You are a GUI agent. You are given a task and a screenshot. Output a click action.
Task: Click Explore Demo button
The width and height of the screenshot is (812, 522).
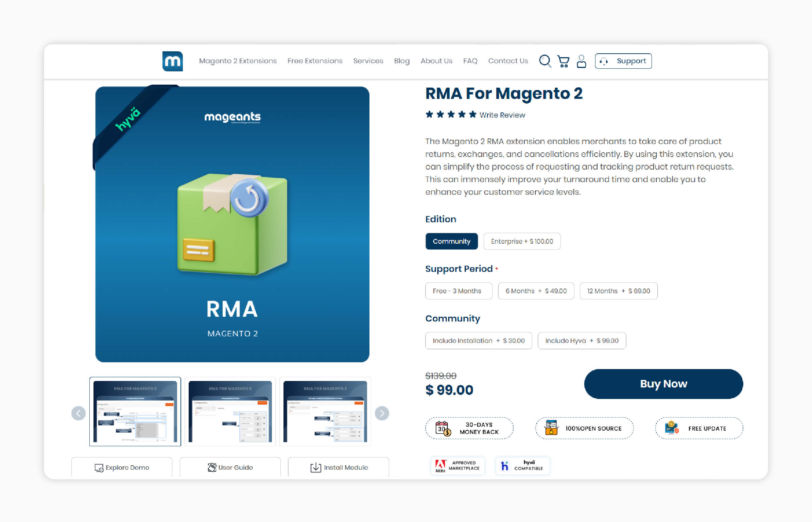tap(122, 467)
